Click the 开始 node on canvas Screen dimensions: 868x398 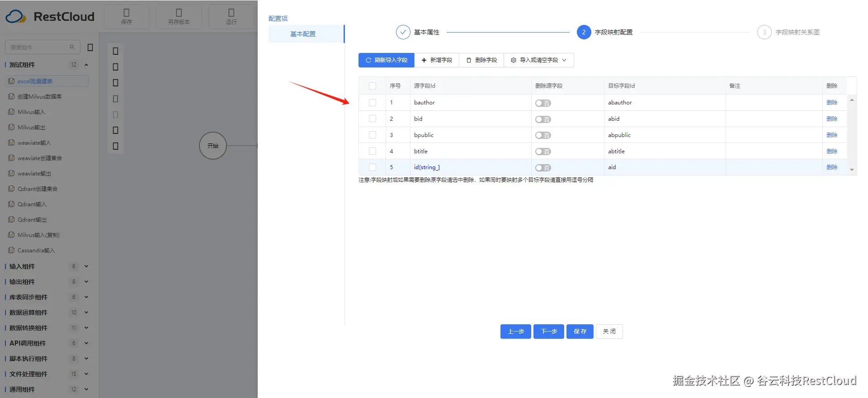(213, 146)
